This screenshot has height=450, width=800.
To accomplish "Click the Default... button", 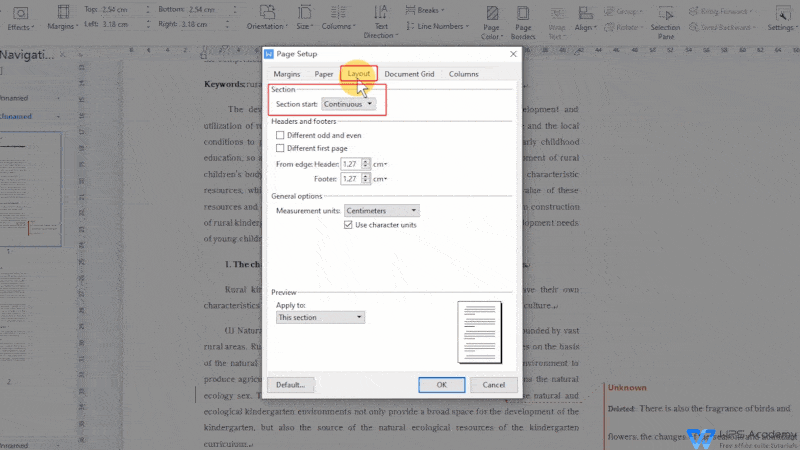I will click(x=290, y=385).
